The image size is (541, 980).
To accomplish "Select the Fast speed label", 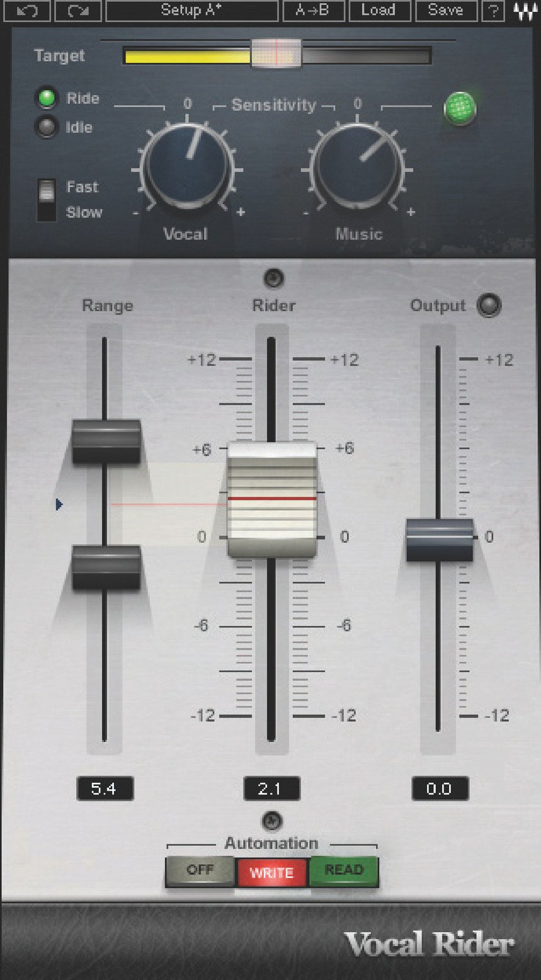I will (82, 187).
